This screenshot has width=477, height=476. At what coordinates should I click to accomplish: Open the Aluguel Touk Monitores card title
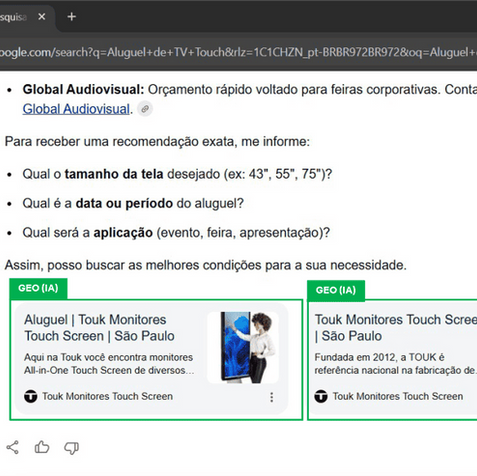(99, 328)
